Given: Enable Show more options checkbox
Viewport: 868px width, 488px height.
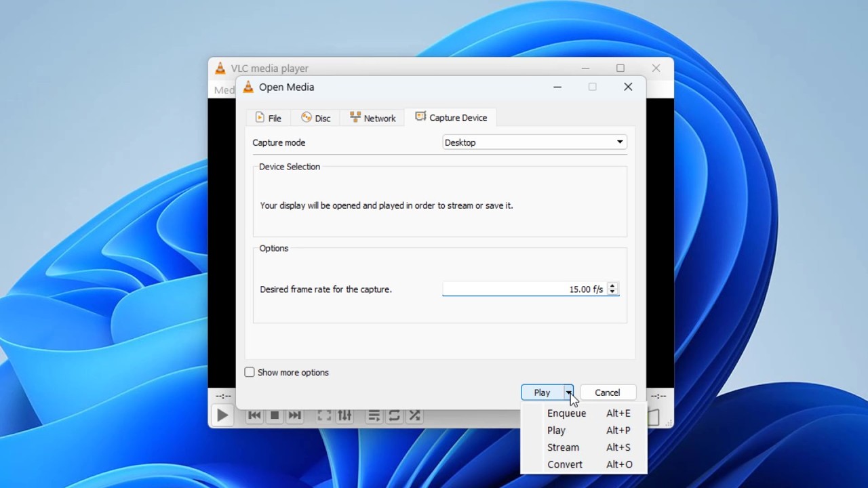Looking at the screenshot, I should click(x=250, y=372).
